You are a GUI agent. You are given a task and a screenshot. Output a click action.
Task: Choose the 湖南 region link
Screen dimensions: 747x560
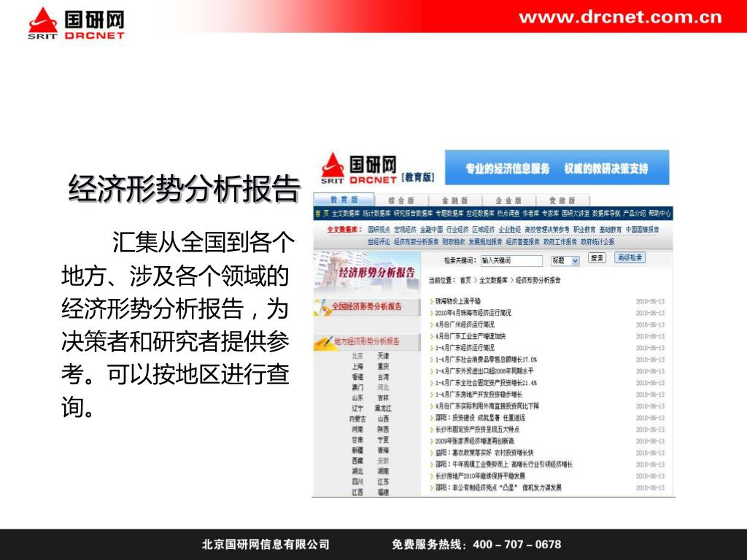click(x=383, y=472)
